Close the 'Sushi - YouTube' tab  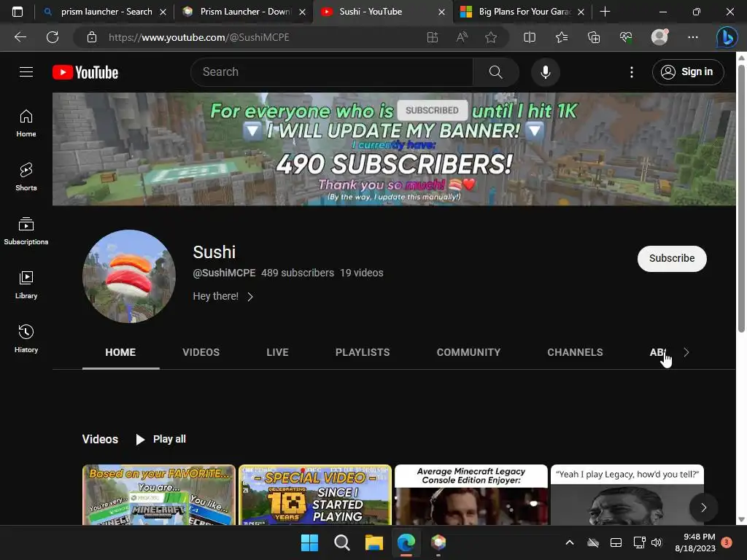point(441,12)
